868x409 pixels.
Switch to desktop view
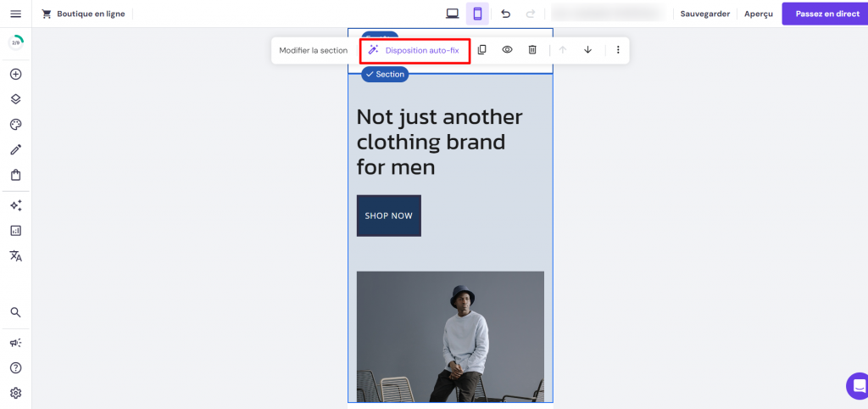pos(453,14)
